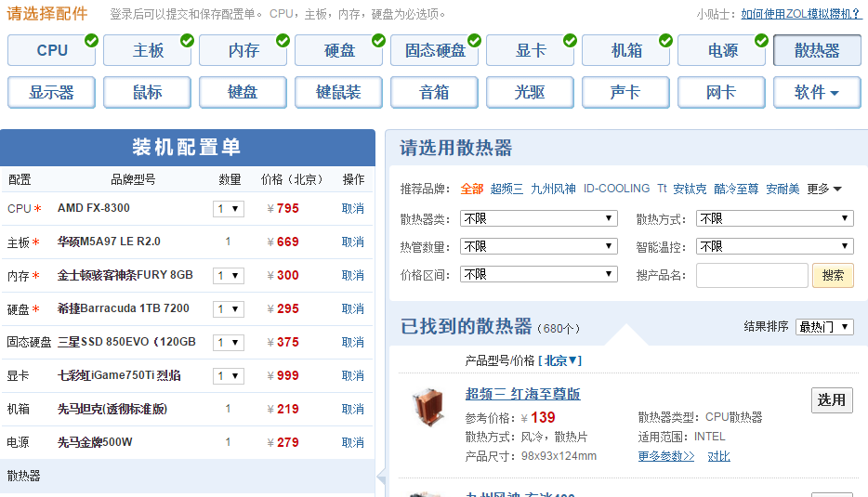Filter brands by ID-COOLING
The height and width of the screenshot is (497, 868).
(617, 189)
